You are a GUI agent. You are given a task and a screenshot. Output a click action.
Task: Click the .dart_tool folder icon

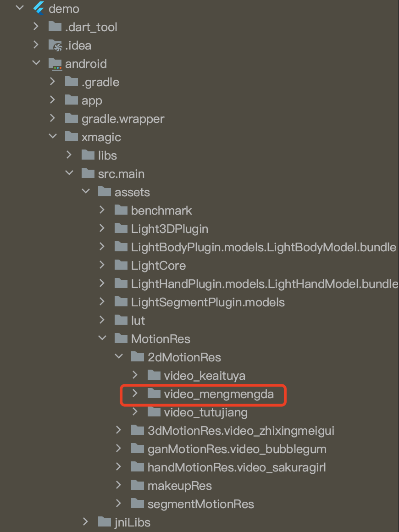coord(55,27)
